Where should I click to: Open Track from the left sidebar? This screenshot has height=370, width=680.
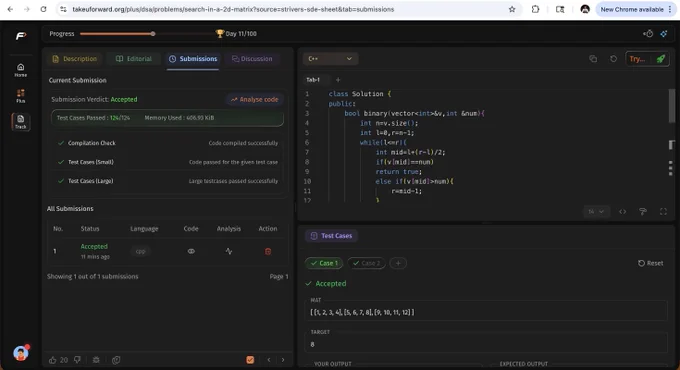point(20,122)
